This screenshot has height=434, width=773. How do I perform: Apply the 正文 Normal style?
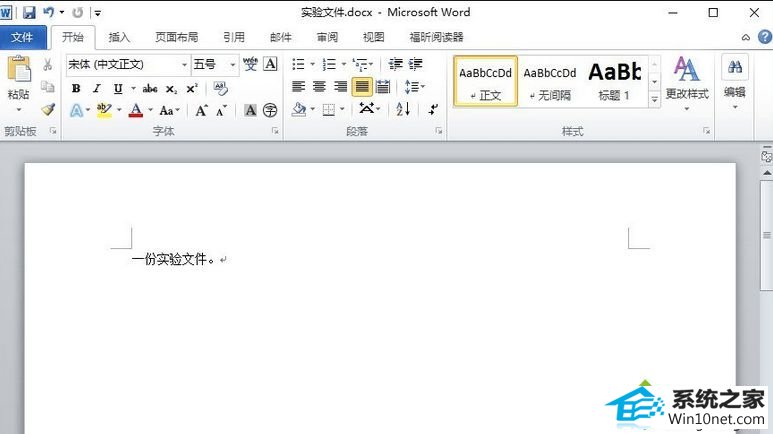tap(486, 81)
